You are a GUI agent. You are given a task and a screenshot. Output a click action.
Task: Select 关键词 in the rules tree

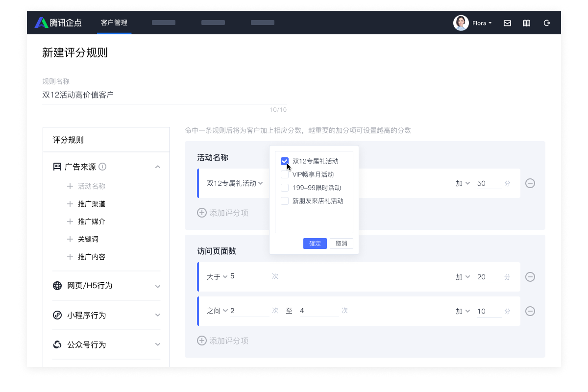[x=88, y=239]
